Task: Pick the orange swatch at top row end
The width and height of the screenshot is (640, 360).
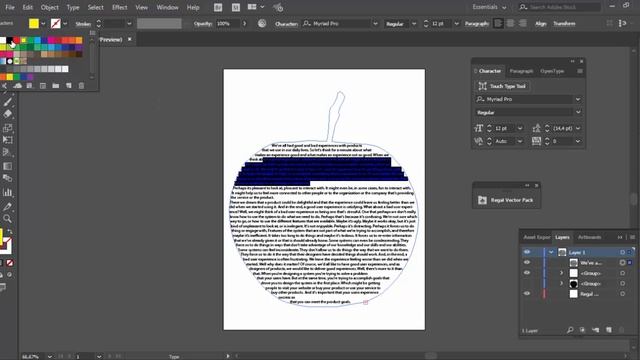Action: coord(79,40)
